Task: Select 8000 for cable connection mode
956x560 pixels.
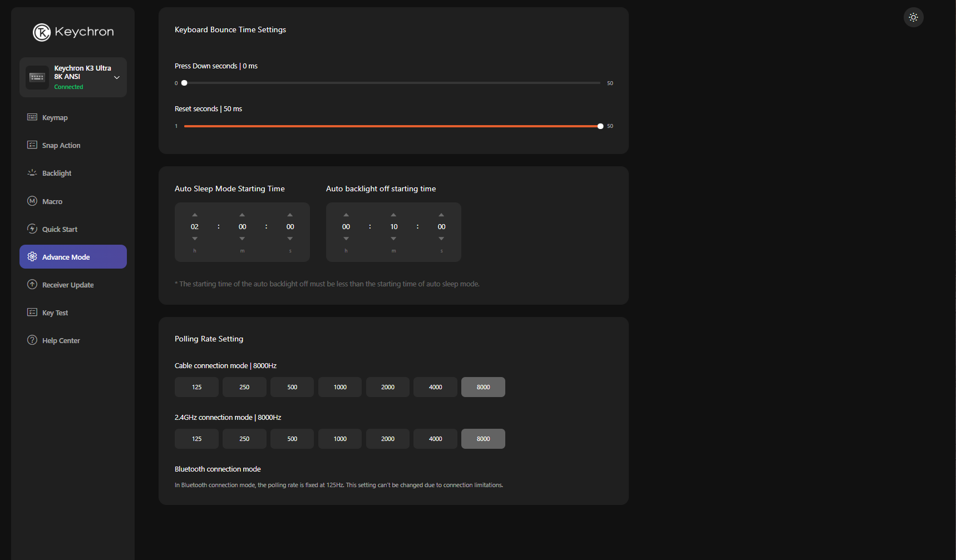Action: (483, 387)
